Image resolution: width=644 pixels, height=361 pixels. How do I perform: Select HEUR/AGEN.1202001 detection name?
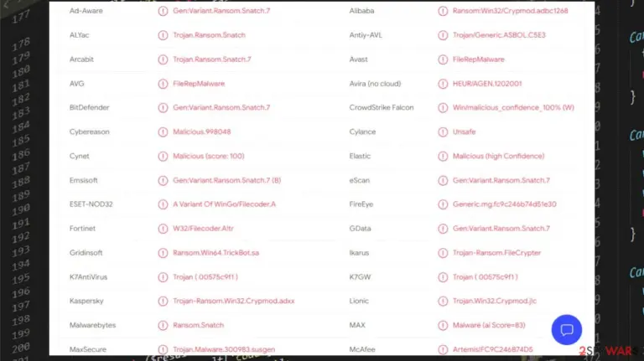pyautogui.click(x=487, y=83)
